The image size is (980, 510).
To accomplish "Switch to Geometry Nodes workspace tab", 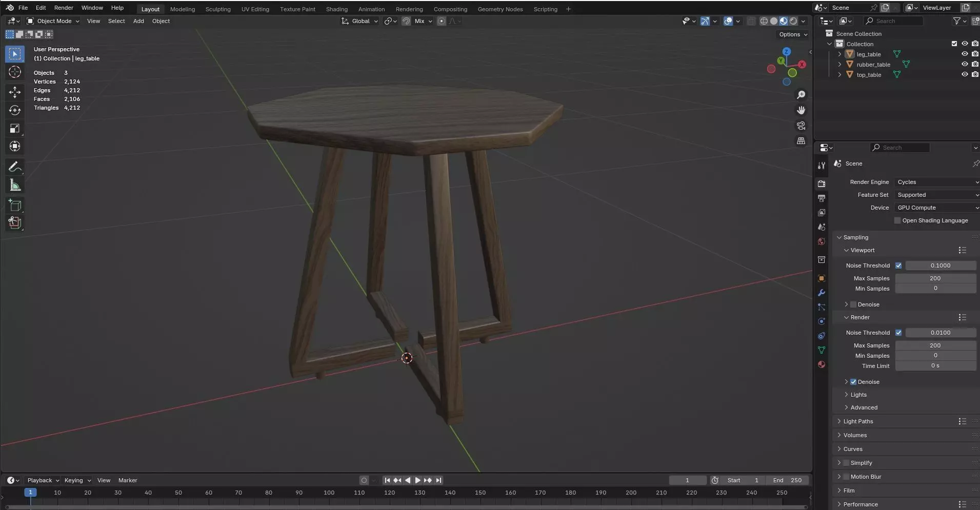I will pos(500,9).
